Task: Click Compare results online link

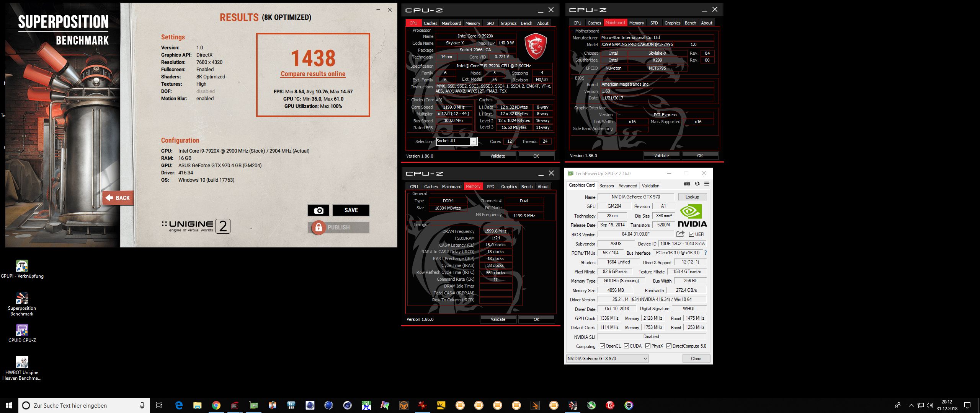Action: (313, 74)
